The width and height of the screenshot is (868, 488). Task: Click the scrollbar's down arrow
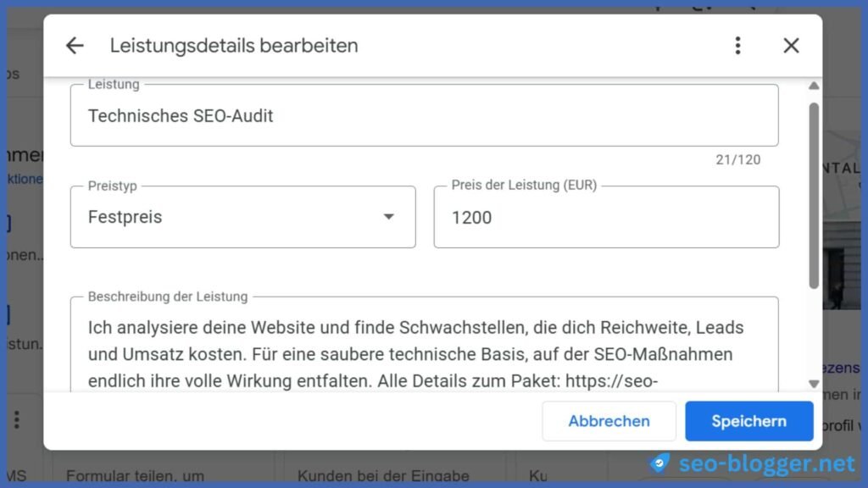click(x=814, y=383)
